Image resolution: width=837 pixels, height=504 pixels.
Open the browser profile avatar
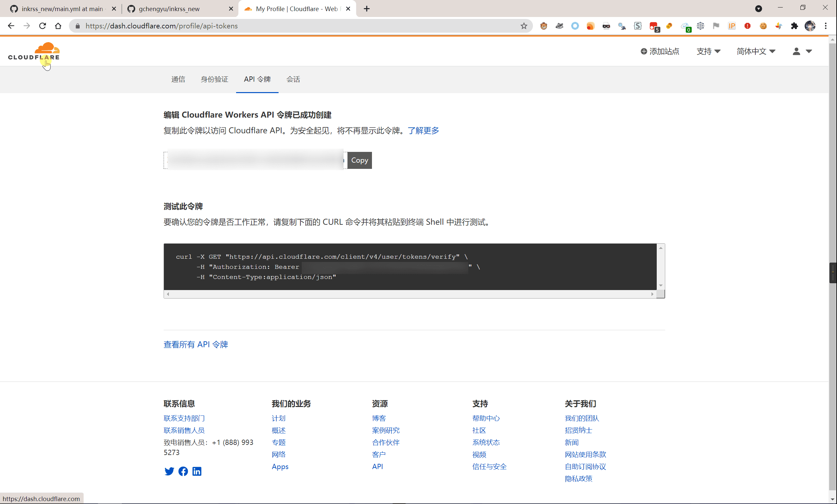coord(810,26)
